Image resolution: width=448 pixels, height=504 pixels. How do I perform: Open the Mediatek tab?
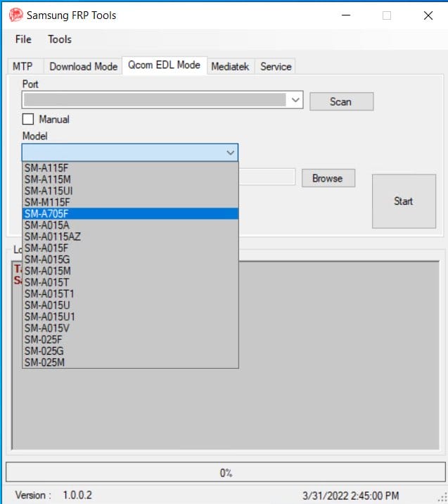(x=230, y=67)
